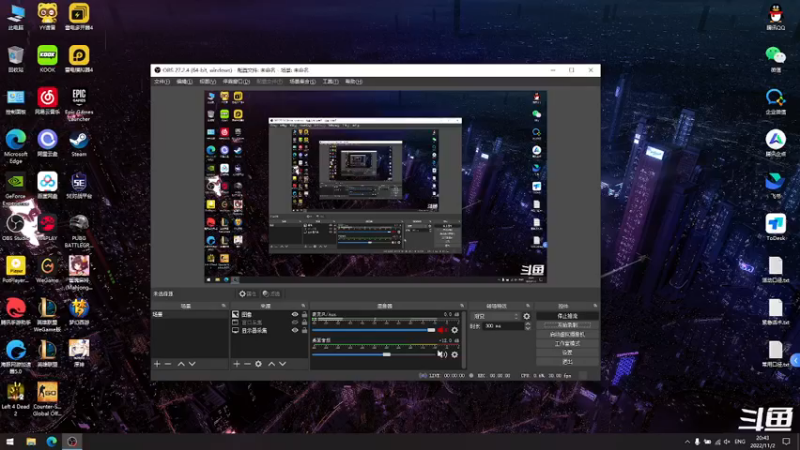This screenshot has width=800, height=450.
Task: Open source Properties button above panels
Action: click(x=247, y=294)
